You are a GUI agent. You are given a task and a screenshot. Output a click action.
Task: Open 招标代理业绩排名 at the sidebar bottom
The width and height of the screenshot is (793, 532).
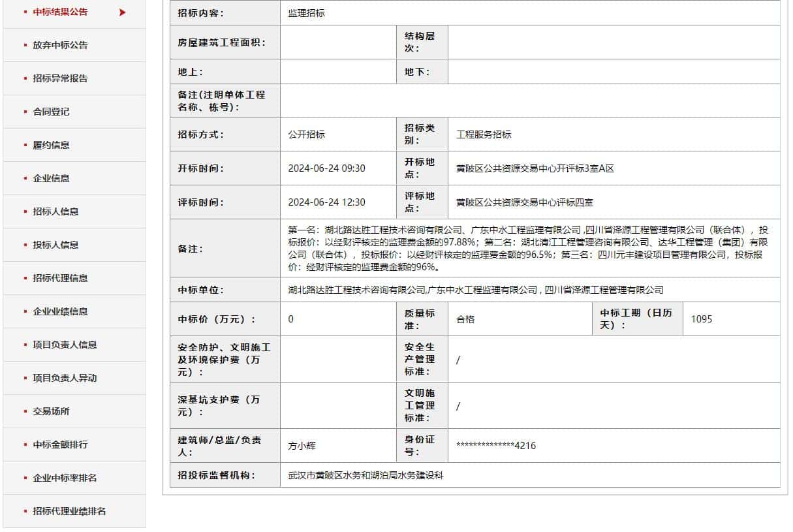[x=69, y=511]
